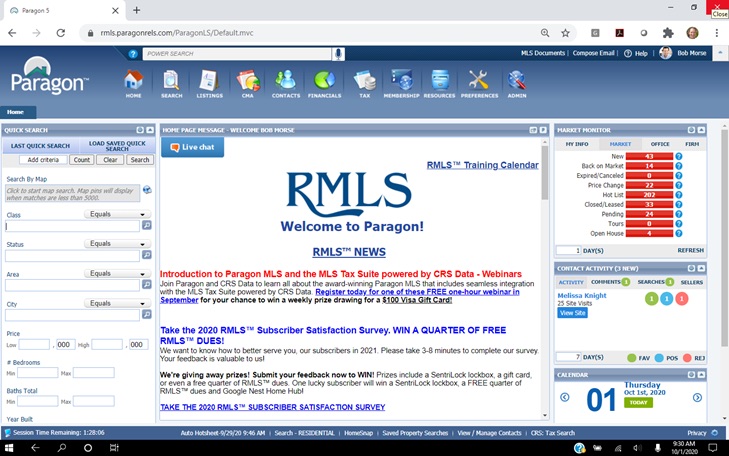The image size is (729, 456).
Task: Collapse the Quick Search panel
Action: click(x=150, y=130)
